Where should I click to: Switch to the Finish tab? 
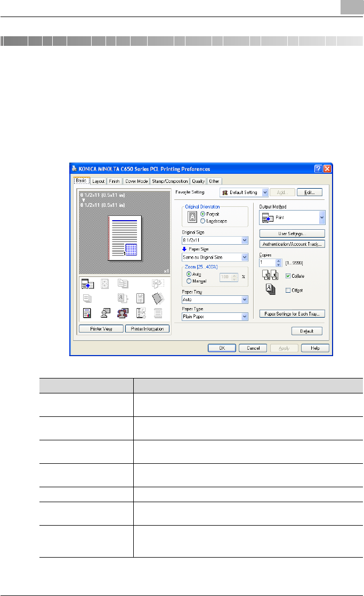(115, 181)
